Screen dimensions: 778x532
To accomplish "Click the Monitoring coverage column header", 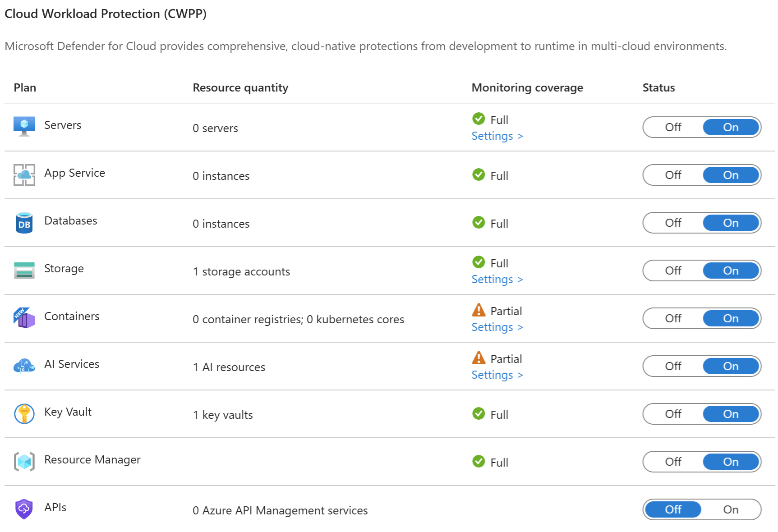I will pos(527,87).
